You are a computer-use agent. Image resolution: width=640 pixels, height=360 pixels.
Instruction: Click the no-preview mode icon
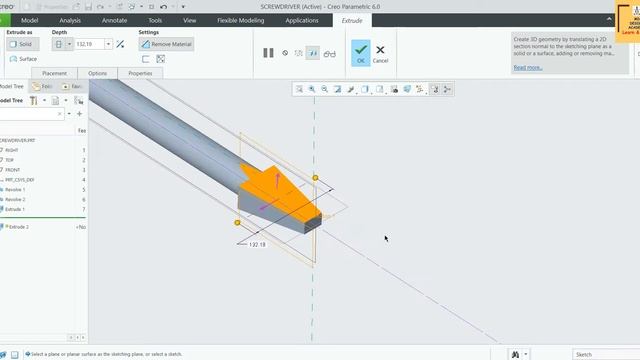tap(285, 53)
